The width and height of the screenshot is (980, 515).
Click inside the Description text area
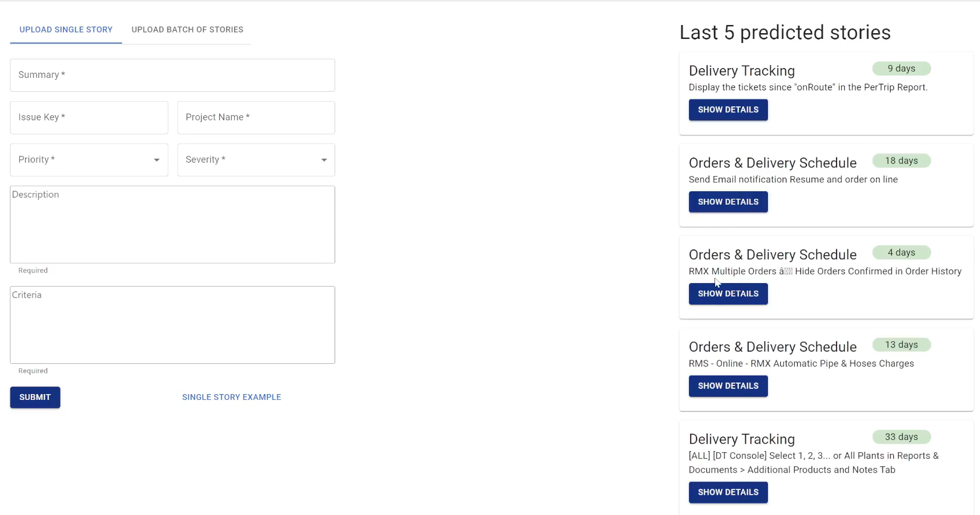pos(172,224)
